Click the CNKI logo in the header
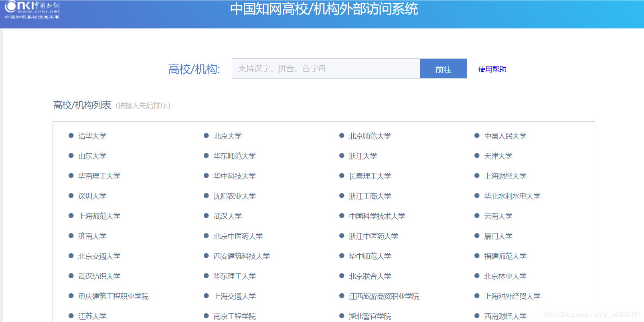 (32, 10)
